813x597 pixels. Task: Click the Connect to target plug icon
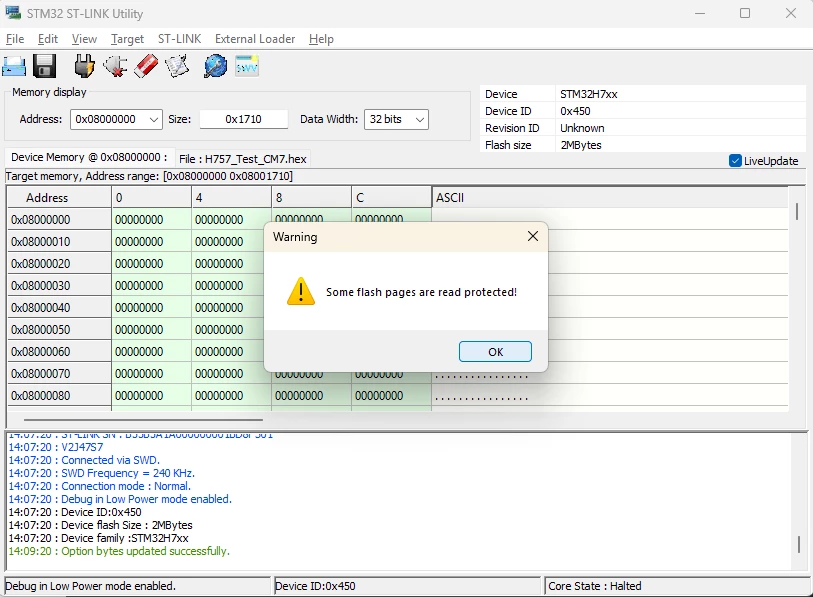click(84, 66)
